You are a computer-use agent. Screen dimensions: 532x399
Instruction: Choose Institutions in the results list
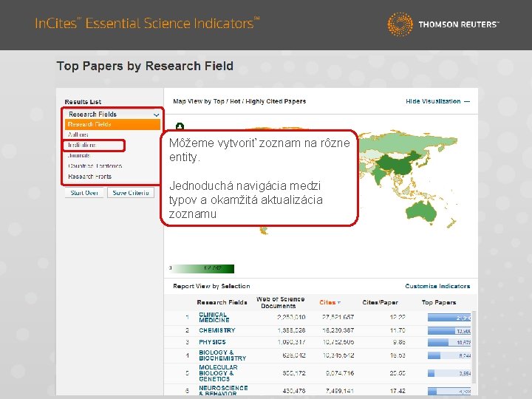click(82, 146)
